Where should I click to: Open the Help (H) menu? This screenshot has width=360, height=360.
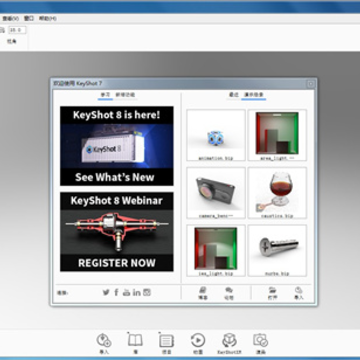tap(48, 19)
